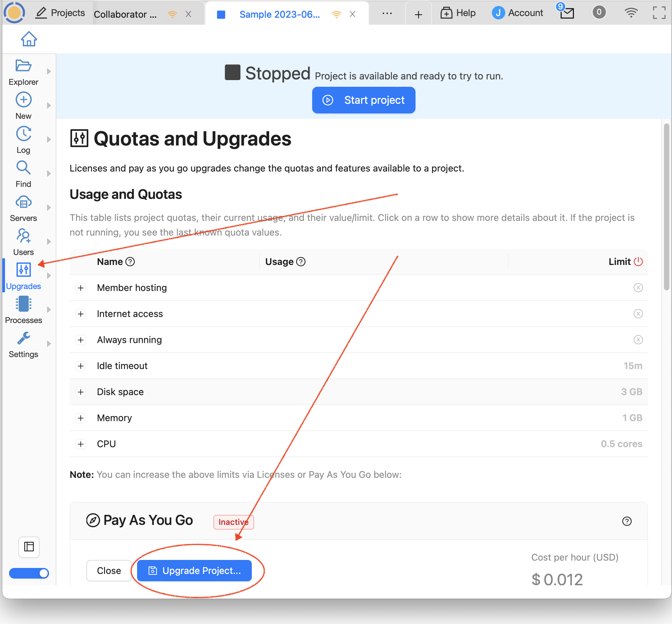Open the project Log icon
This screenshot has height=624, width=672.
tap(23, 134)
